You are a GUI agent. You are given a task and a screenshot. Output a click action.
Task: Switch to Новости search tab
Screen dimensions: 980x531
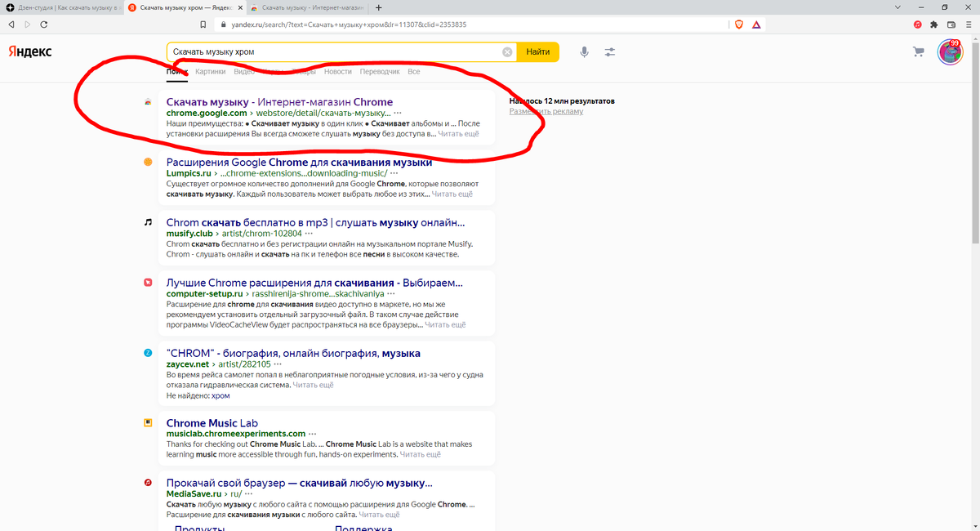tap(338, 72)
